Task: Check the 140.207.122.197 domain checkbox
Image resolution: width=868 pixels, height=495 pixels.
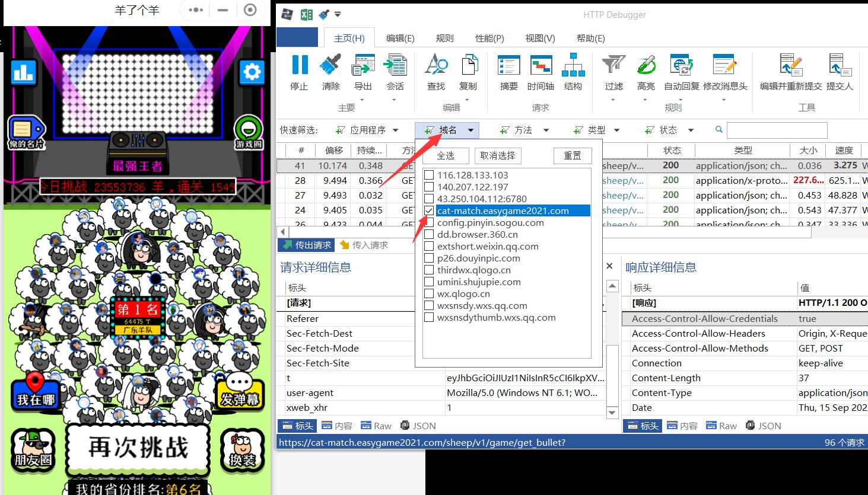Action: pos(430,187)
